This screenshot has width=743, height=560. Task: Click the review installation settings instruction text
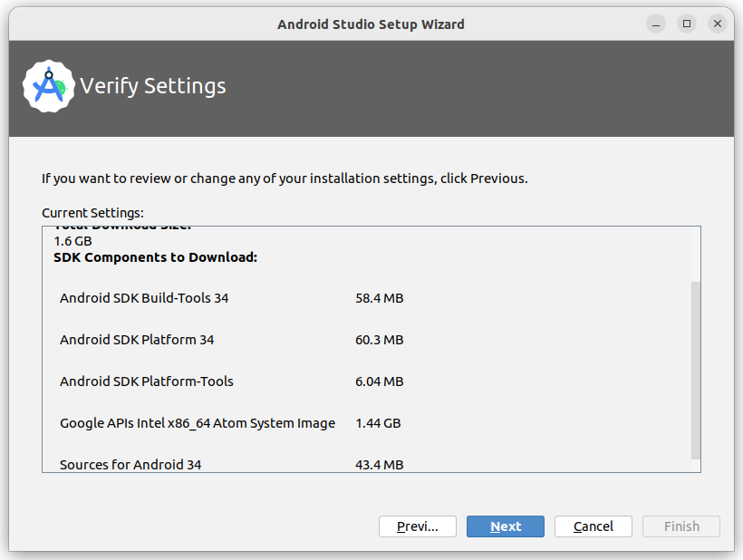tap(285, 179)
